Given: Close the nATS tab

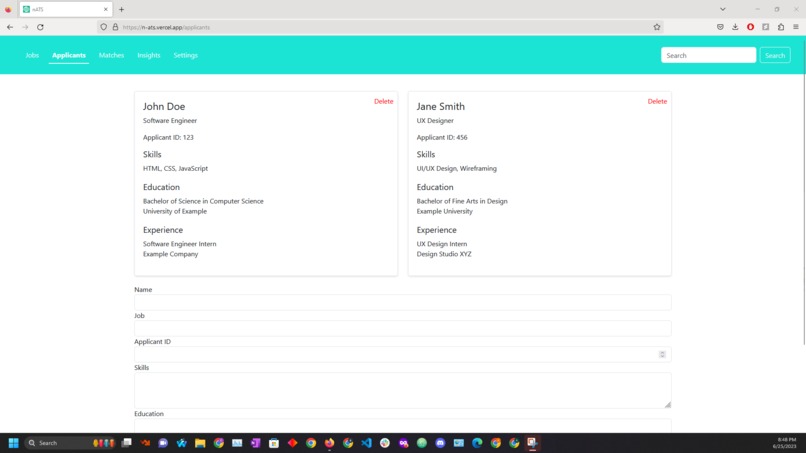Looking at the screenshot, I should 105,9.
